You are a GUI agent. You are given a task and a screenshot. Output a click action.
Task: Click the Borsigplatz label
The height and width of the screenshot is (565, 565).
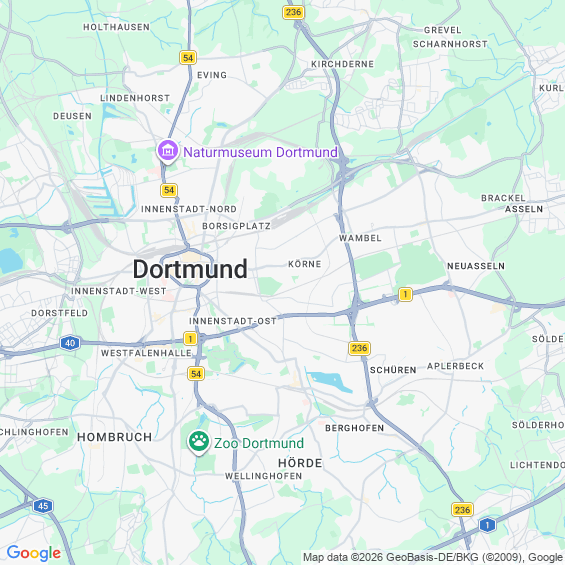pos(236,226)
